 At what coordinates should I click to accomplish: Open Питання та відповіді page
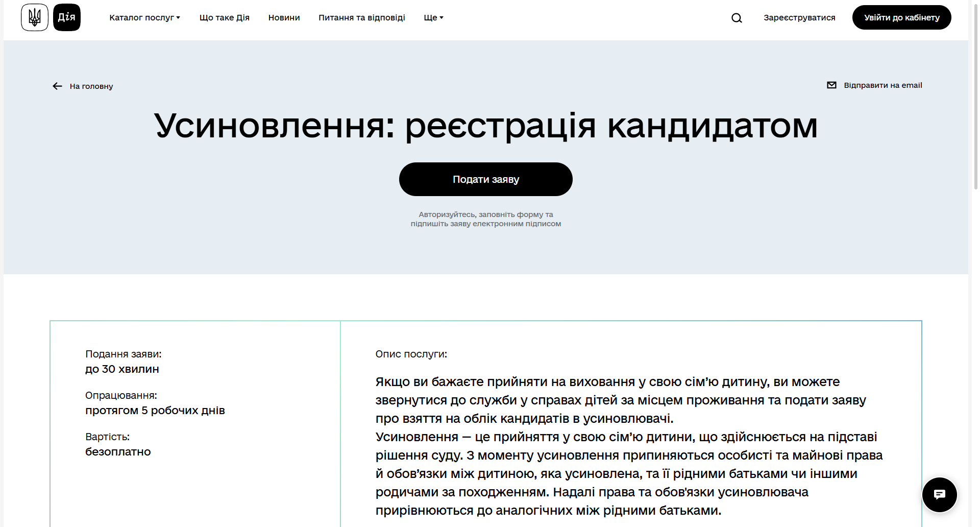[x=362, y=17]
